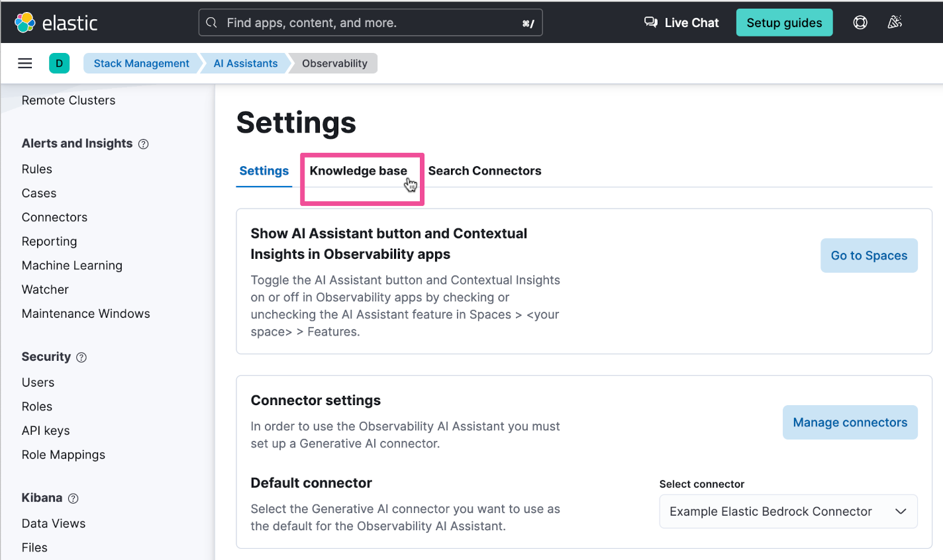Open Machine Learning in the sidebar
Screen dimensions: 943x560
click(x=72, y=265)
